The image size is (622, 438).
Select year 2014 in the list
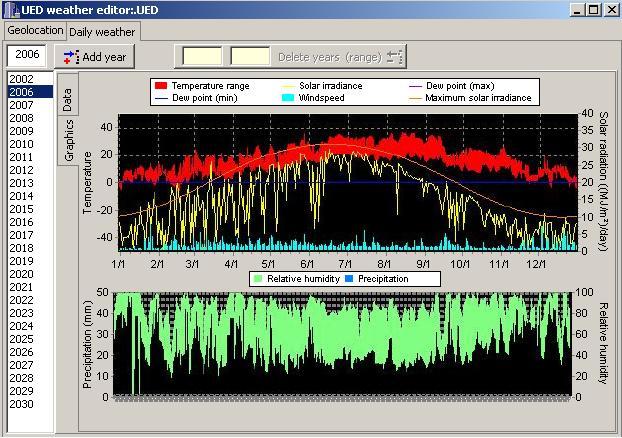(30, 196)
